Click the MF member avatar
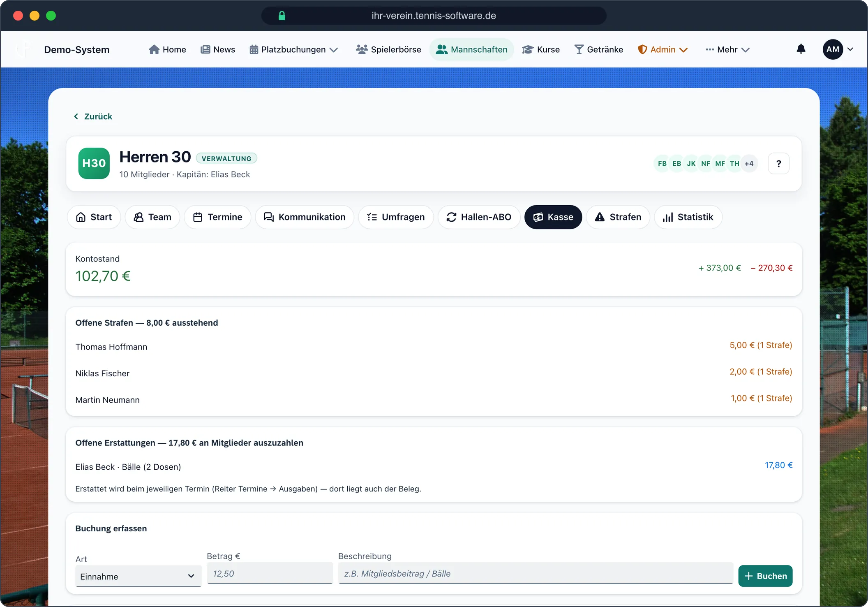Image resolution: width=868 pixels, height=607 pixels. point(720,164)
